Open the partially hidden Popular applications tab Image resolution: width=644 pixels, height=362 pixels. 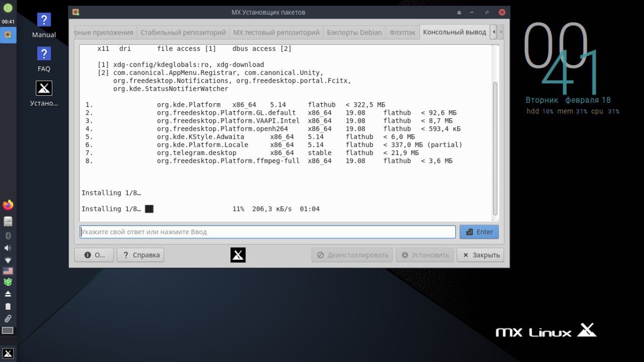[x=105, y=32]
